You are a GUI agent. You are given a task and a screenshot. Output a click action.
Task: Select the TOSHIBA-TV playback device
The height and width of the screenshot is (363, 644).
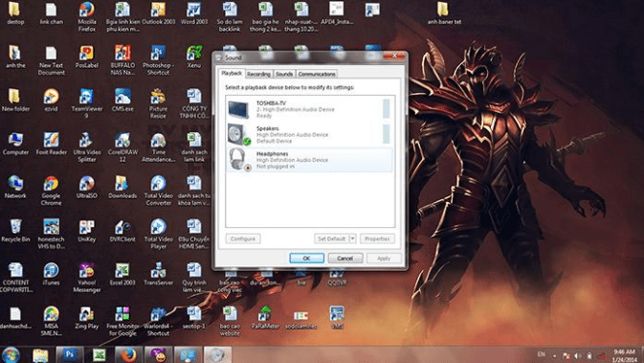[308, 109]
